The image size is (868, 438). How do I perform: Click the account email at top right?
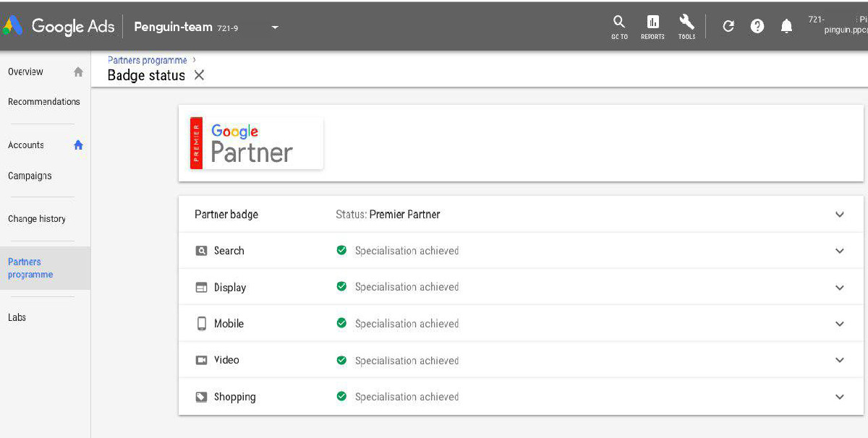point(846,32)
